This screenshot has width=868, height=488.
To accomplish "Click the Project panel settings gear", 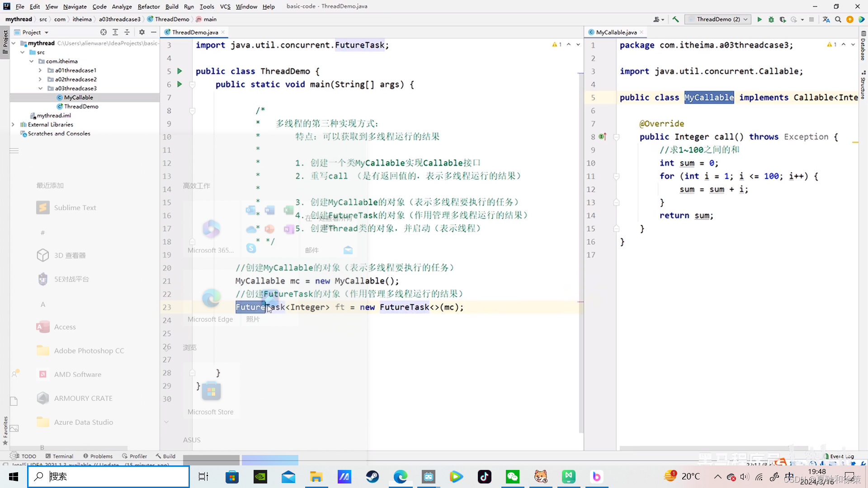I will click(142, 32).
